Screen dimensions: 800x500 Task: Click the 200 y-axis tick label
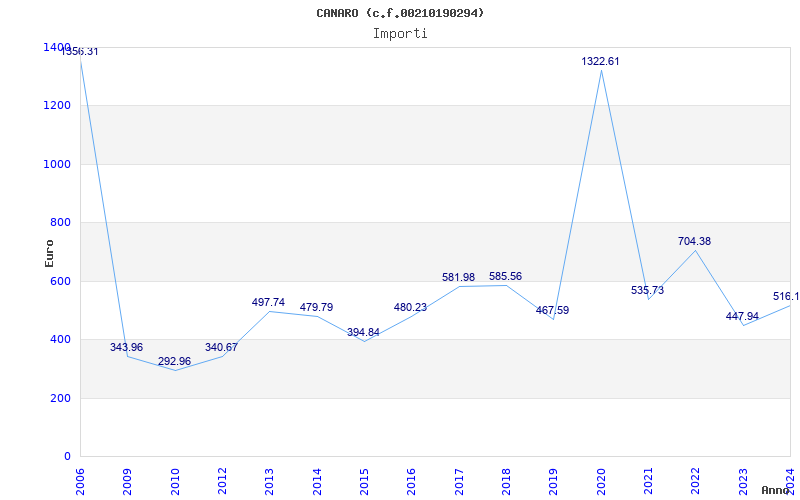click(60, 398)
